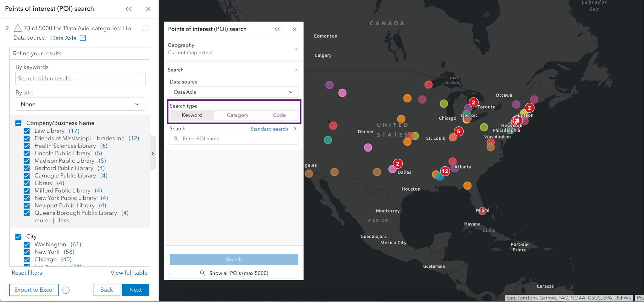This screenshot has height=302, width=644.
Task: Click the teal map point west of Denver
Action: (328, 140)
